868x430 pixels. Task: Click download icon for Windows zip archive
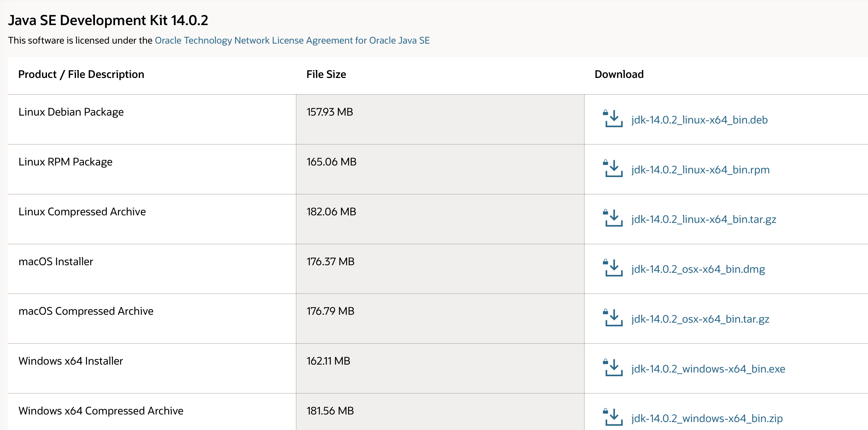(x=613, y=417)
